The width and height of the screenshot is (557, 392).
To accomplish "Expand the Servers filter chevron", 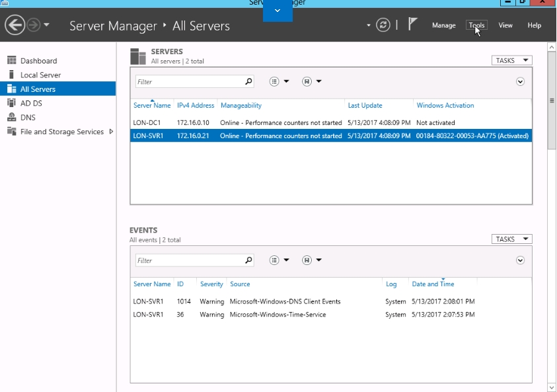I will tap(520, 82).
